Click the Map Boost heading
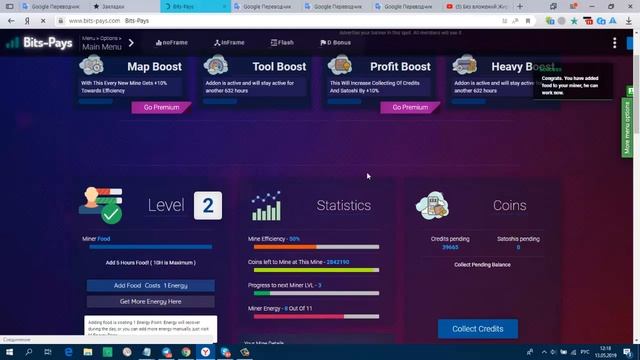This screenshot has height=360, width=640. (x=154, y=67)
